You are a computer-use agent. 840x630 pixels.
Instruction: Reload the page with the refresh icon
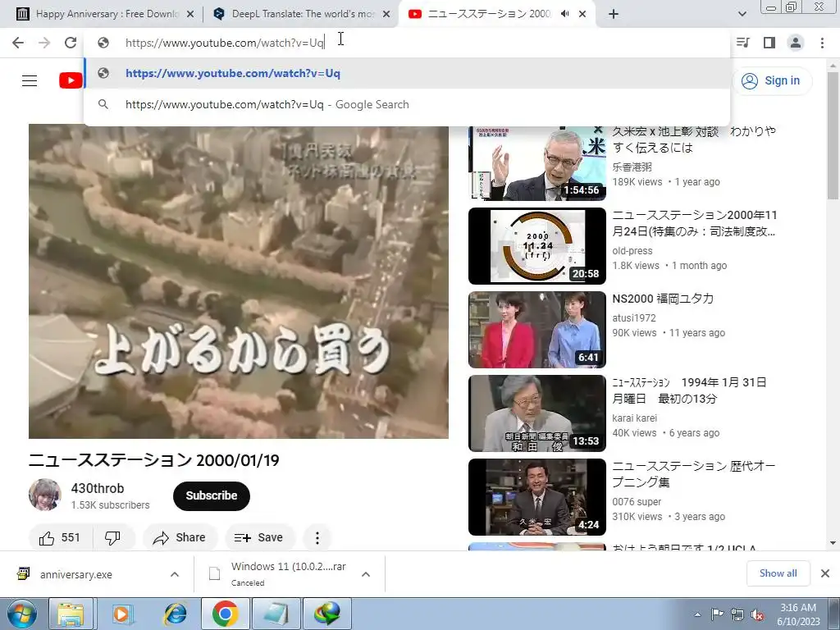pyautogui.click(x=71, y=43)
